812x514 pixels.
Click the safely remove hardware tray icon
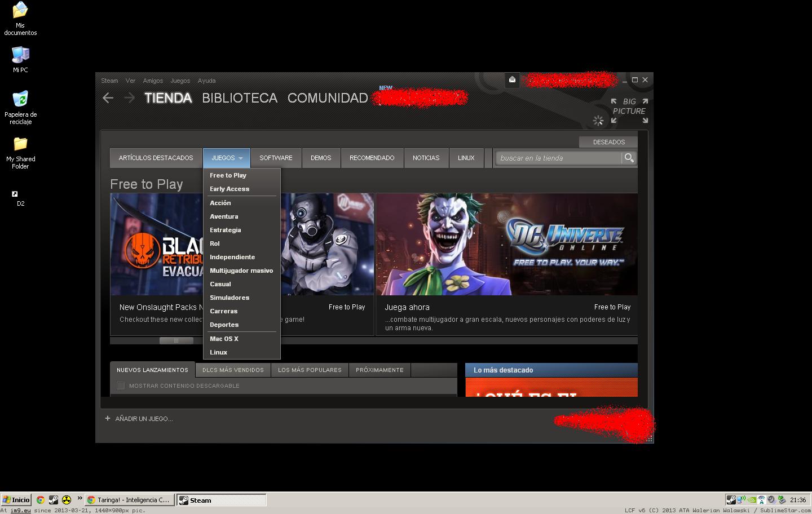pos(782,500)
